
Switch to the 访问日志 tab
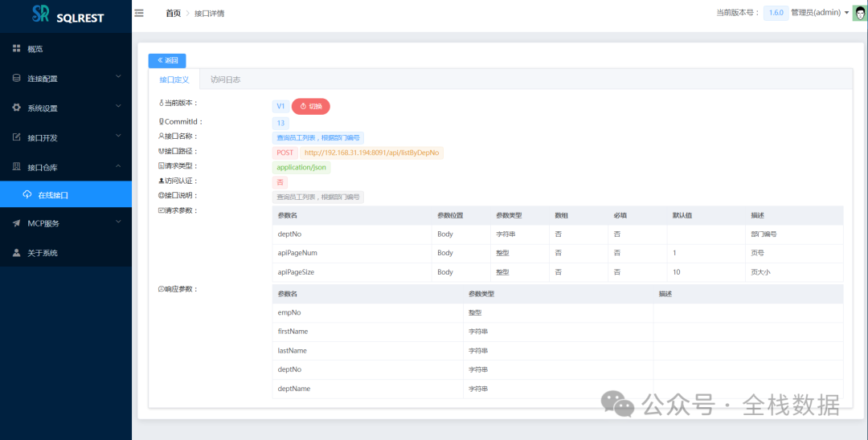(225, 79)
